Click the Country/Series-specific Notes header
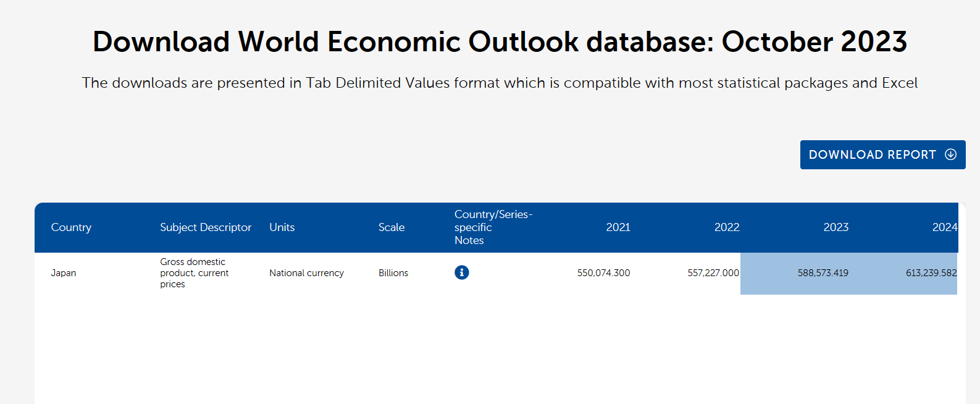 pyautogui.click(x=493, y=227)
